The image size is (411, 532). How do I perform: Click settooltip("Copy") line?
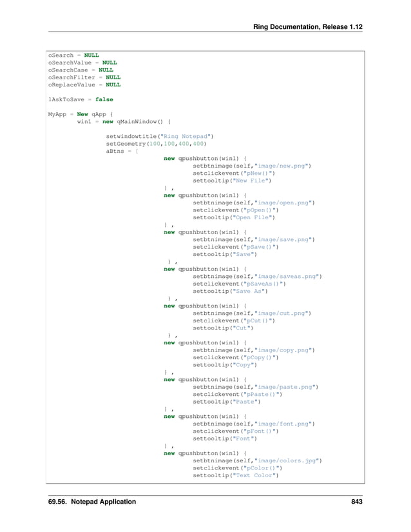[x=225, y=365]
